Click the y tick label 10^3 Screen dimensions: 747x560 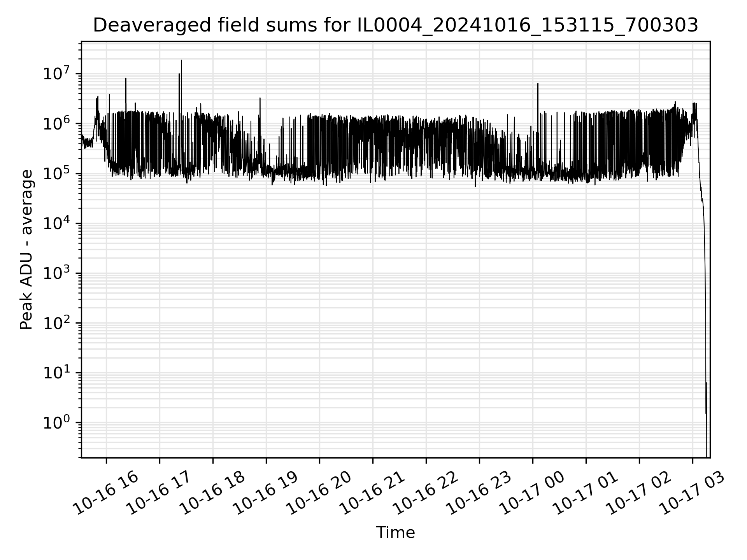coord(56,272)
